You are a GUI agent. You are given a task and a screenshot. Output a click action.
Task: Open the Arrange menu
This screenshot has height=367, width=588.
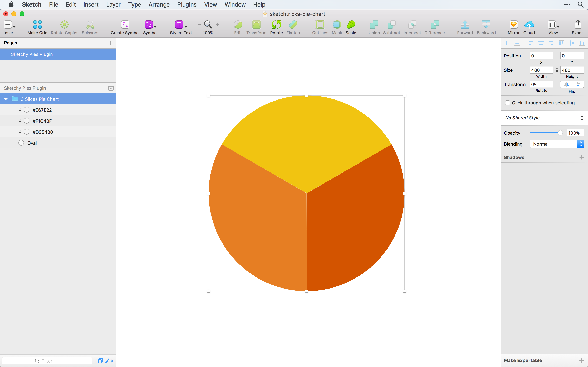[159, 4]
